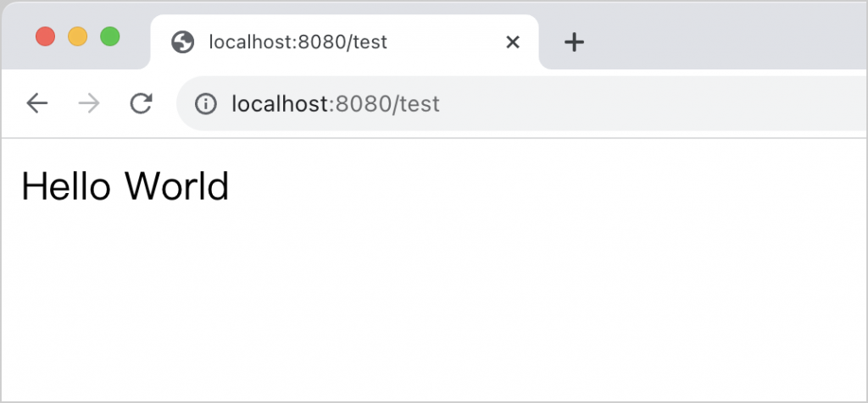Click "localhost" in the address bar
The height and width of the screenshot is (403, 868).
[x=280, y=104]
